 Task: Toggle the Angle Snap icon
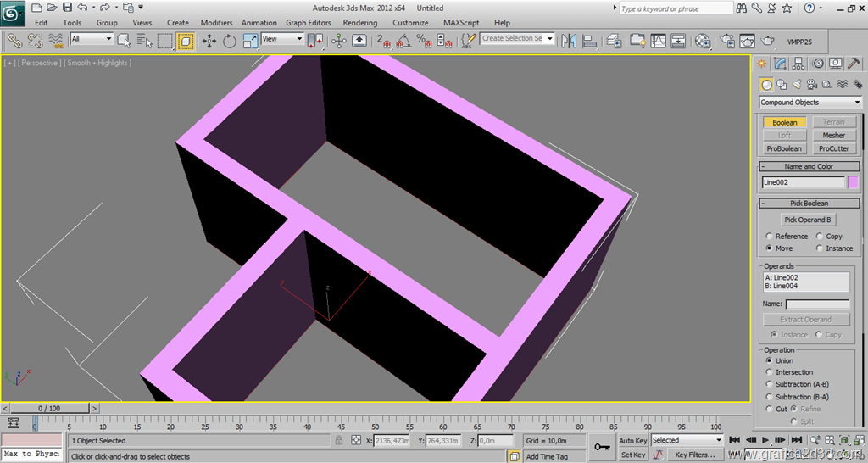(x=403, y=41)
